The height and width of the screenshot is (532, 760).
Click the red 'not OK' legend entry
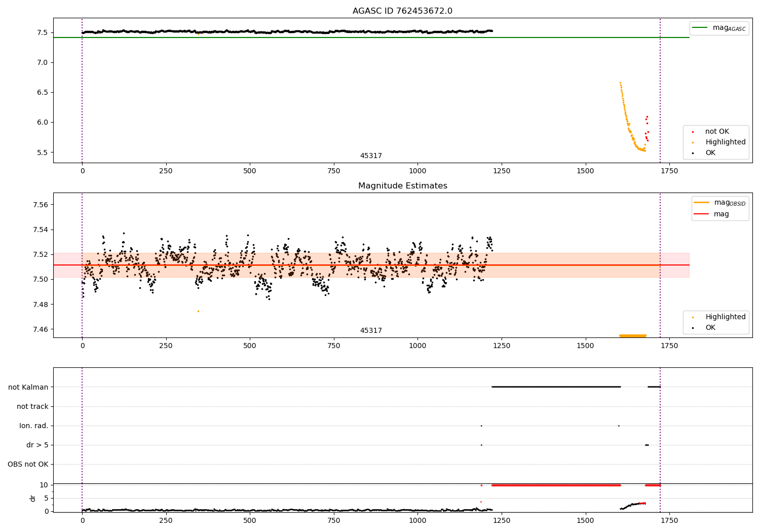[x=711, y=131]
